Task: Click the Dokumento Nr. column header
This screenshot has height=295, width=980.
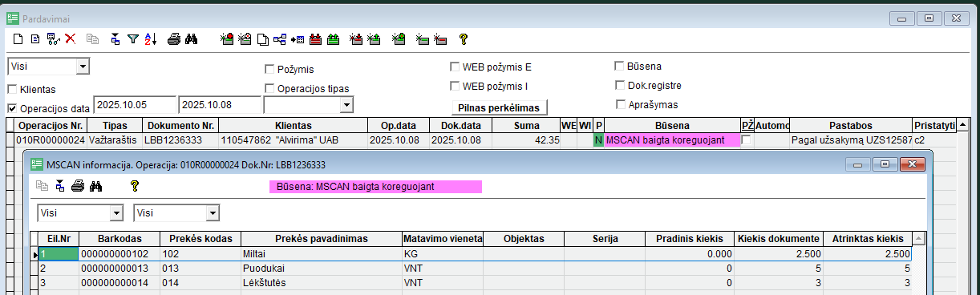Action: click(180, 126)
